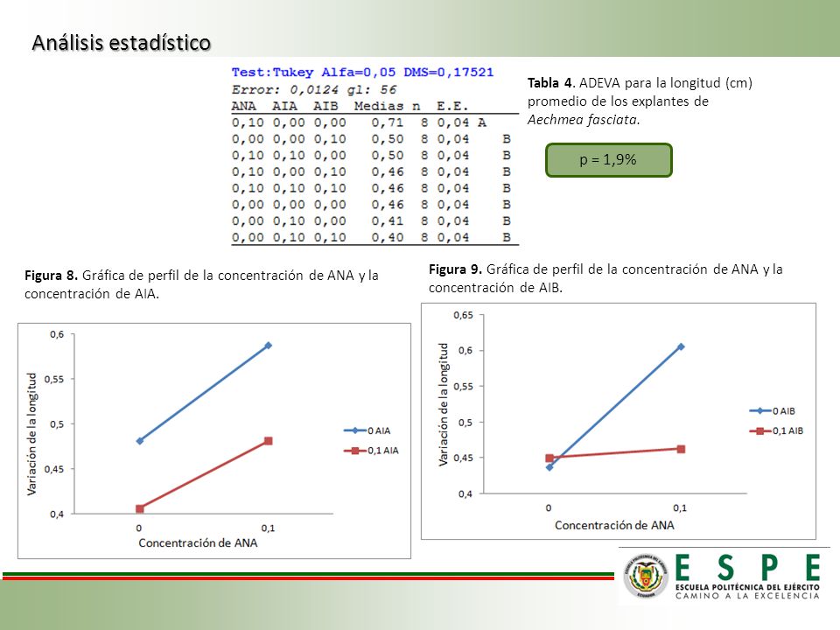Click the '0,65' y-axis label in Figura 9 chart

pyautogui.click(x=463, y=315)
